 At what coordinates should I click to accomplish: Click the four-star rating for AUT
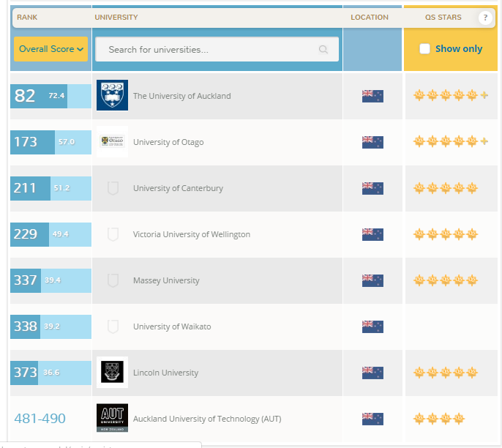439,419
